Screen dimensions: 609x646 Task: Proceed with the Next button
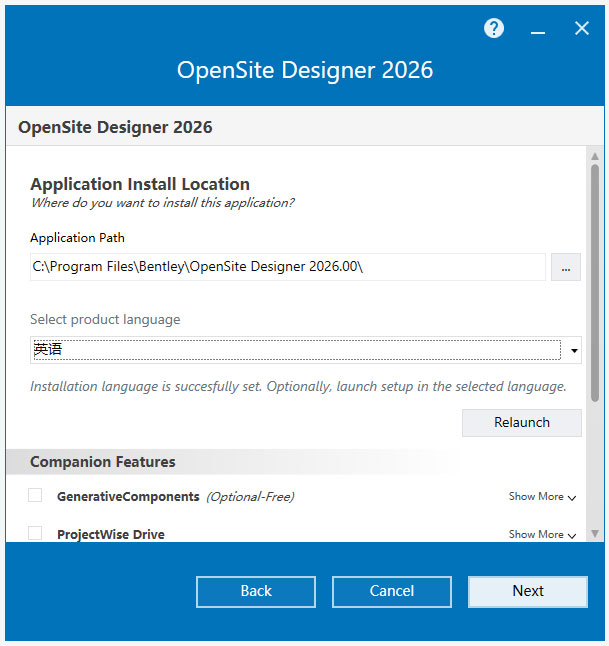(x=528, y=591)
